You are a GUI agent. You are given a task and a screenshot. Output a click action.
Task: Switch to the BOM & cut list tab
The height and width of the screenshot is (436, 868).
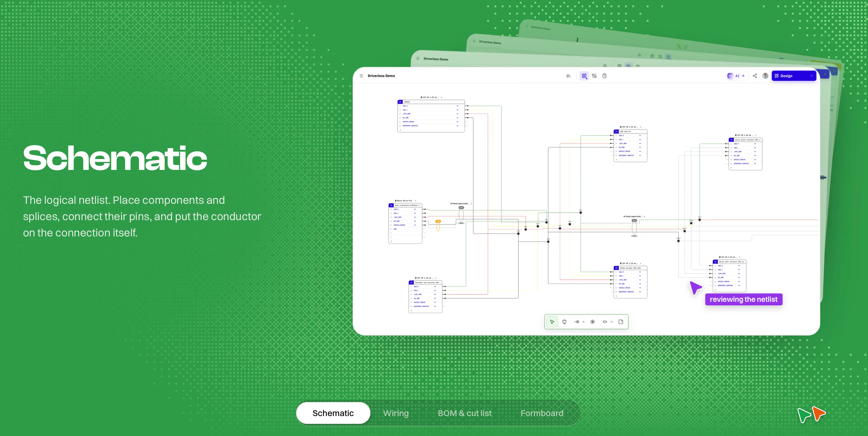[465, 413]
